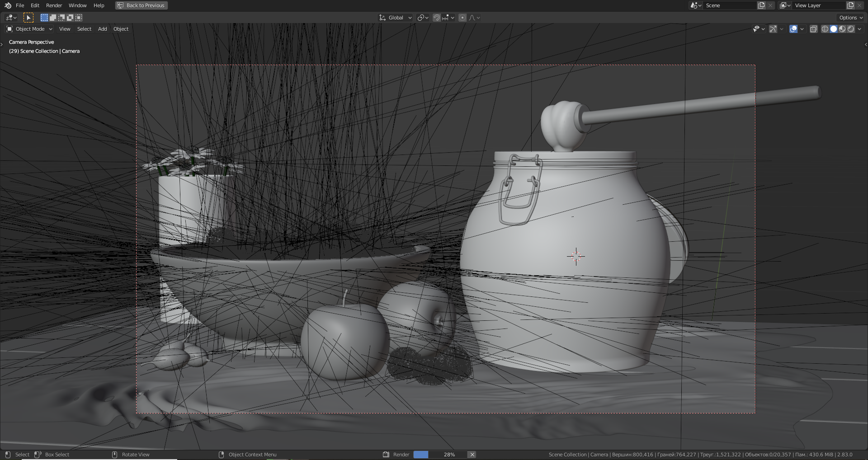Open the Add menu in viewport header
The width and height of the screenshot is (868, 460).
(102, 29)
